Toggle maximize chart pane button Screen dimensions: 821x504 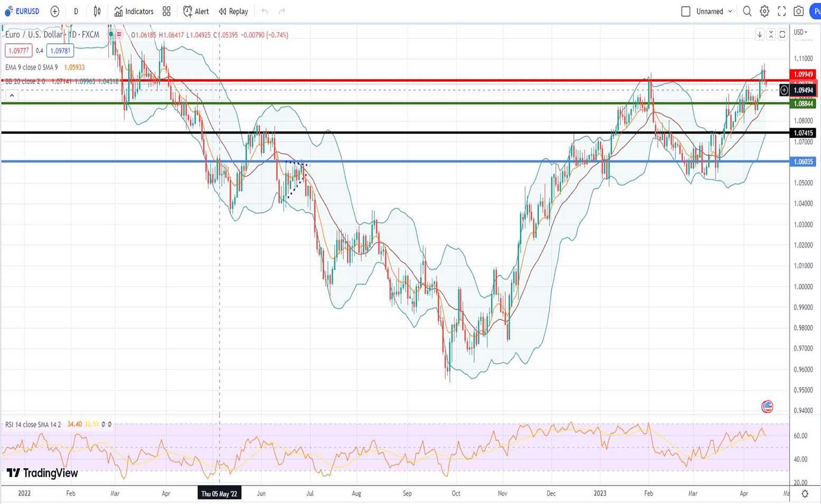click(782, 34)
